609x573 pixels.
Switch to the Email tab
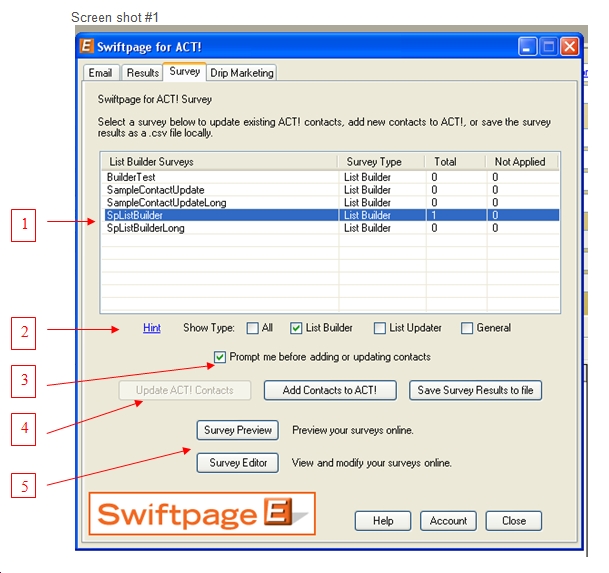pyautogui.click(x=101, y=73)
